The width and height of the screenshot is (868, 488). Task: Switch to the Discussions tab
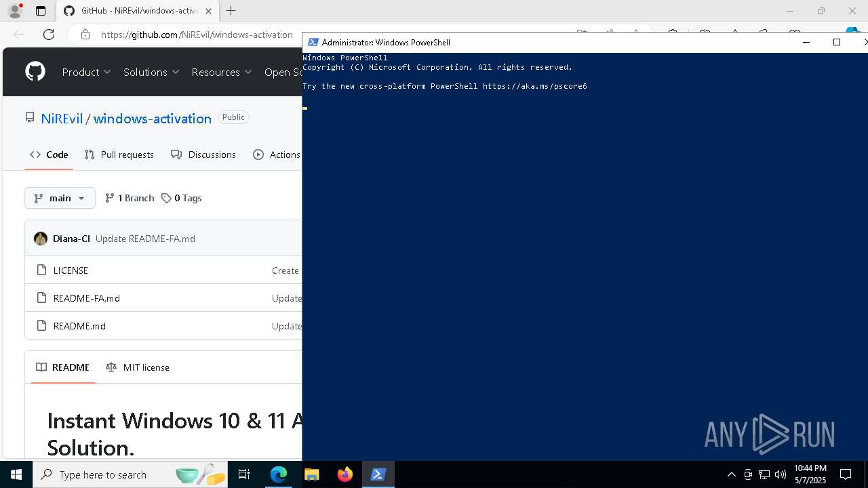(203, 155)
